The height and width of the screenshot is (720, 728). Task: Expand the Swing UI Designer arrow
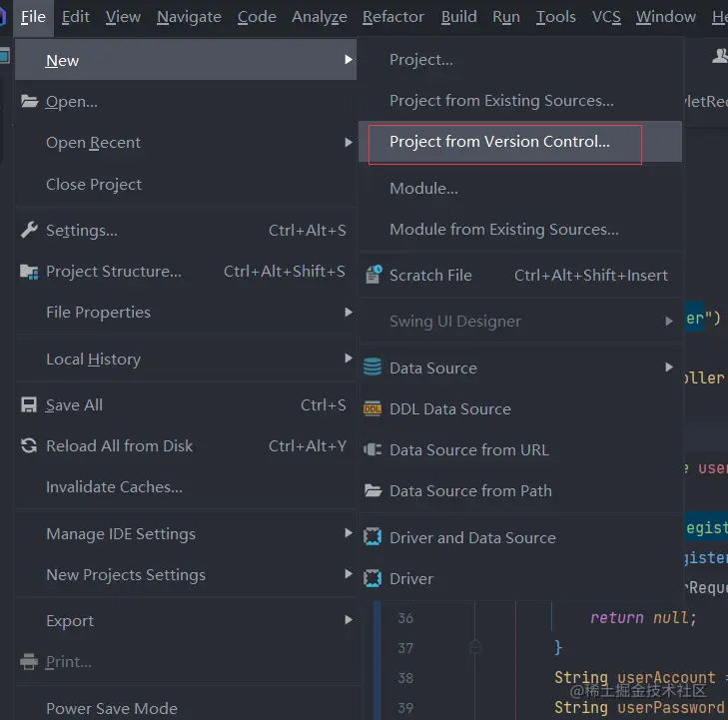pyautogui.click(x=668, y=321)
